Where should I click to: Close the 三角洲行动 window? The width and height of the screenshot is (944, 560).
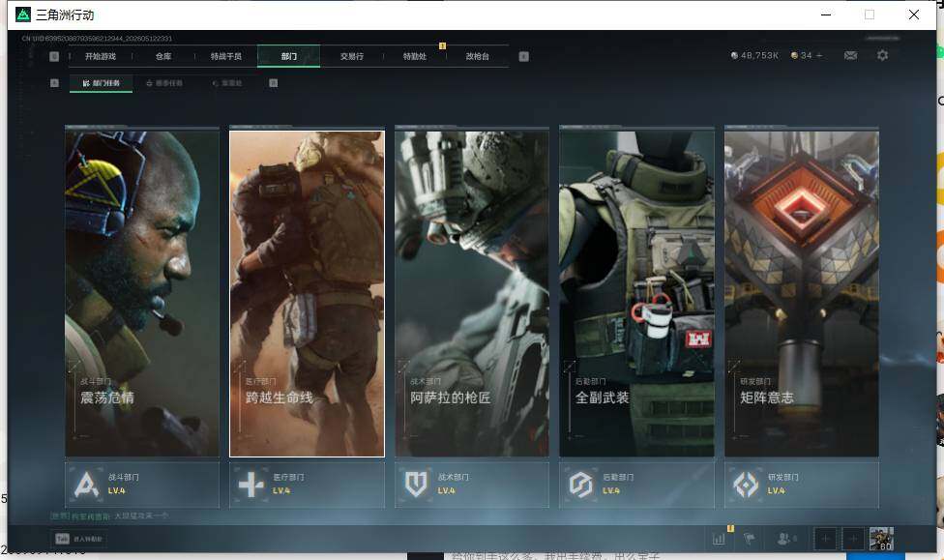[913, 15]
